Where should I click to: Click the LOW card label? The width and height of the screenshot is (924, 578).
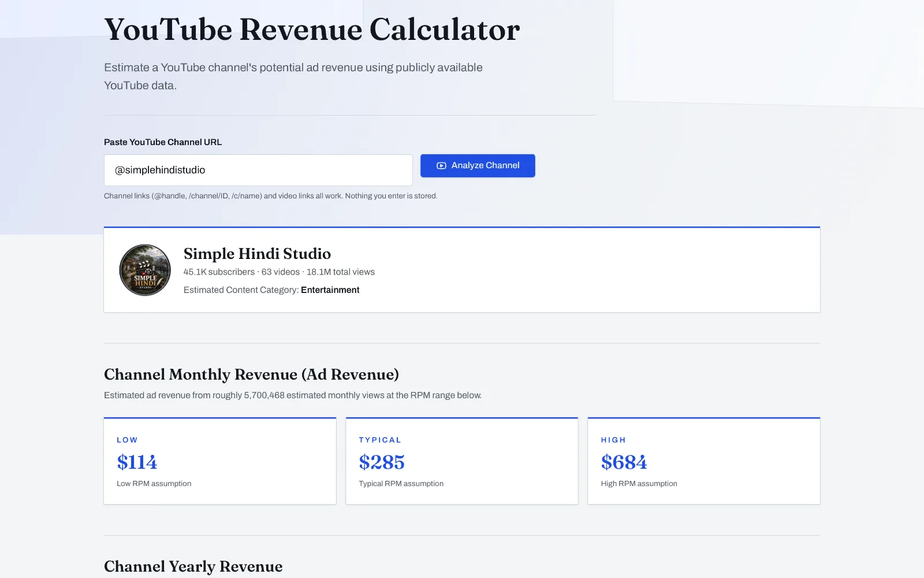coord(127,440)
